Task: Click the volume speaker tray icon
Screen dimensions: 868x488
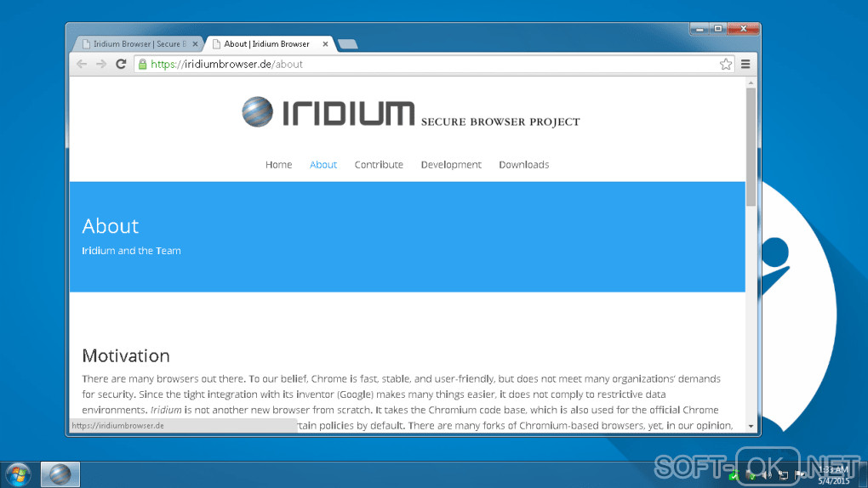Action: 768,474
